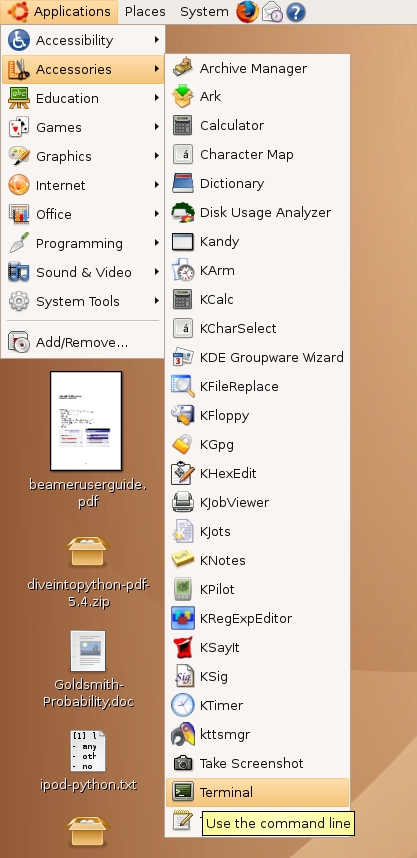This screenshot has width=417, height=858.
Task: Launch Firefox from the top panel icon
Action: 247,11
